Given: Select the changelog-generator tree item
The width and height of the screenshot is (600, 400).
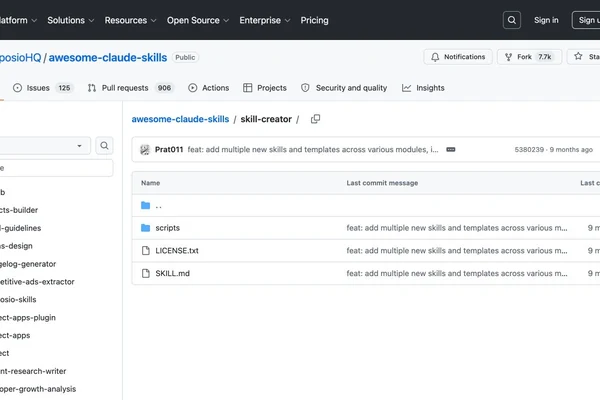Looking at the screenshot, I should click(x=28, y=264).
